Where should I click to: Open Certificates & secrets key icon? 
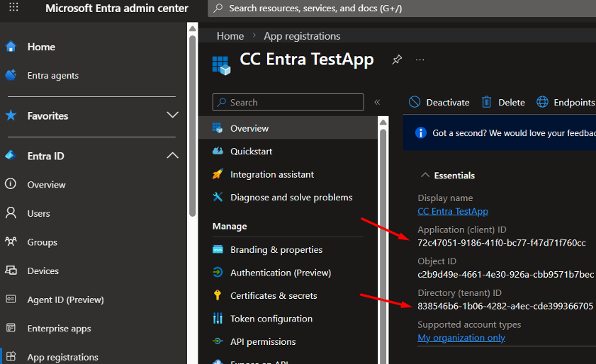[x=218, y=296]
